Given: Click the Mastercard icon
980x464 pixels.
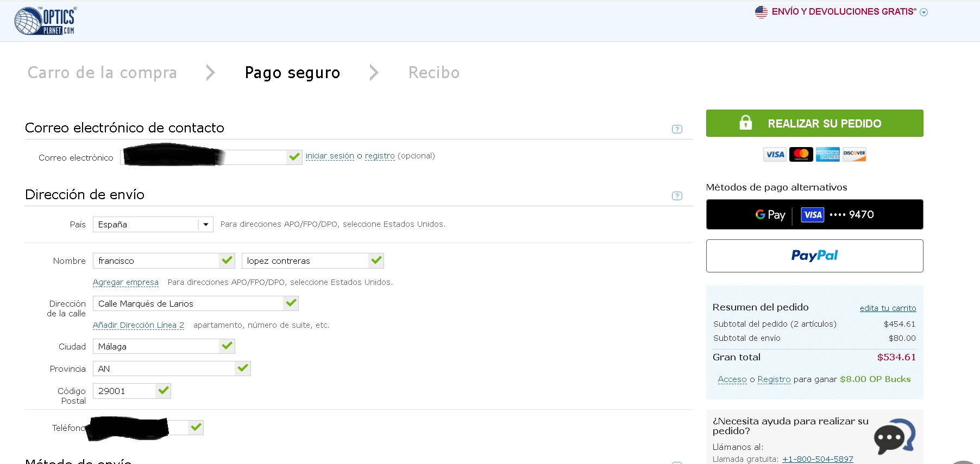Looking at the screenshot, I should pos(801,155).
